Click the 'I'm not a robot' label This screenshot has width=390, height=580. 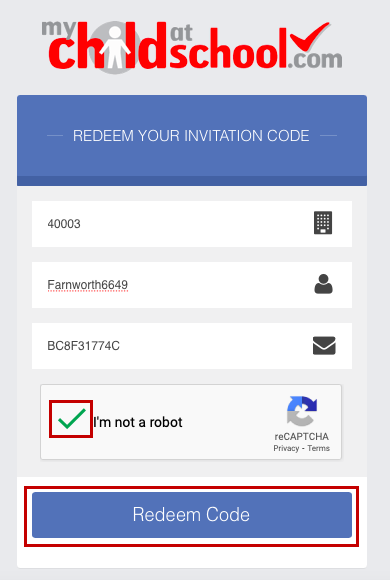[138, 422]
